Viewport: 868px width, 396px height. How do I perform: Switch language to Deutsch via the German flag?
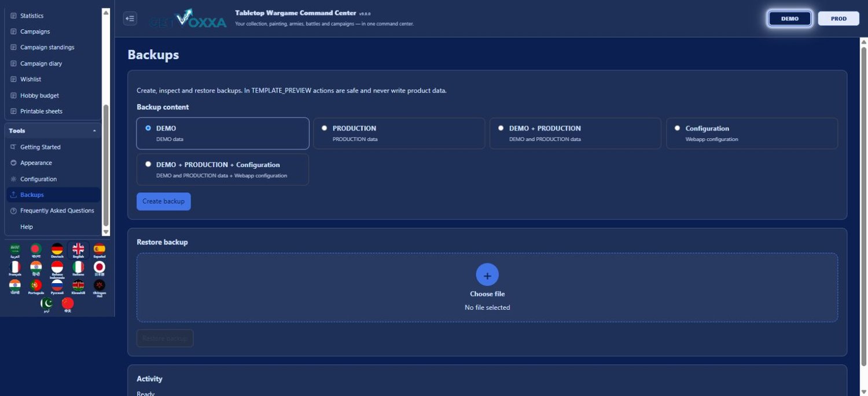[57, 250]
